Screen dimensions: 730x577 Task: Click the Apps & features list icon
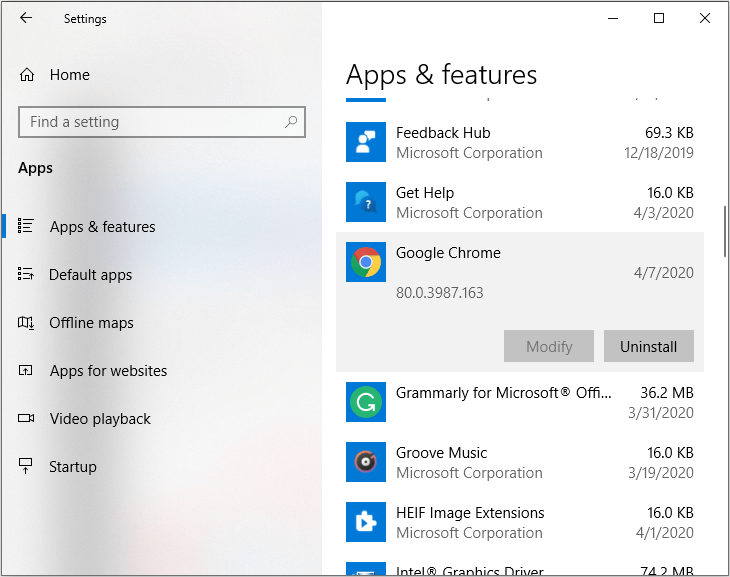click(26, 225)
